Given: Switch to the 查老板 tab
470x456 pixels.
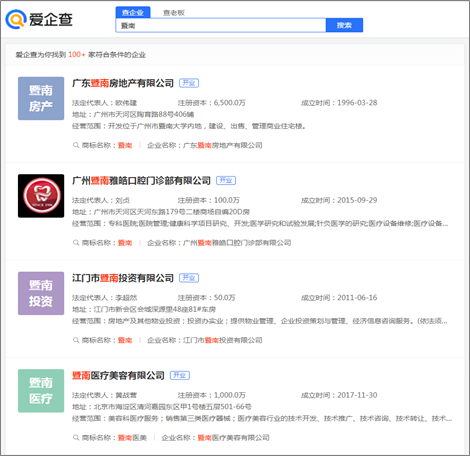Looking at the screenshot, I should tap(174, 13).
